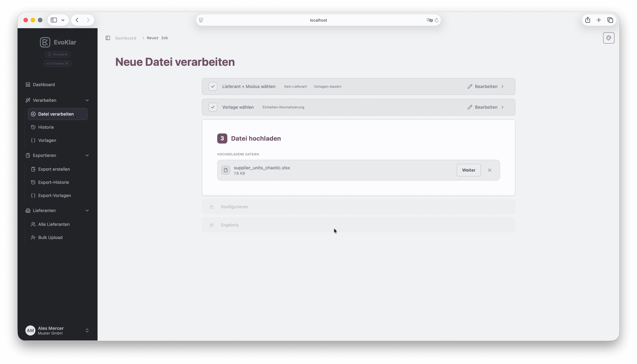
Task: Open the theme palette picker
Action: point(609,38)
